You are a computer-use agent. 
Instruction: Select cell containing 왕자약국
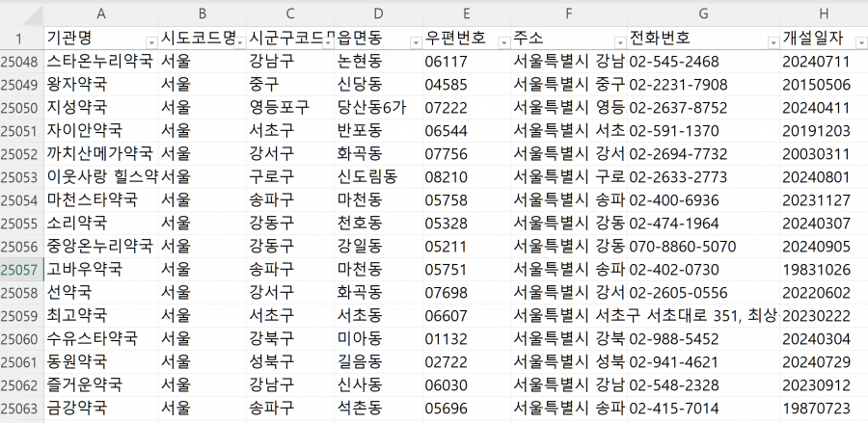100,85
